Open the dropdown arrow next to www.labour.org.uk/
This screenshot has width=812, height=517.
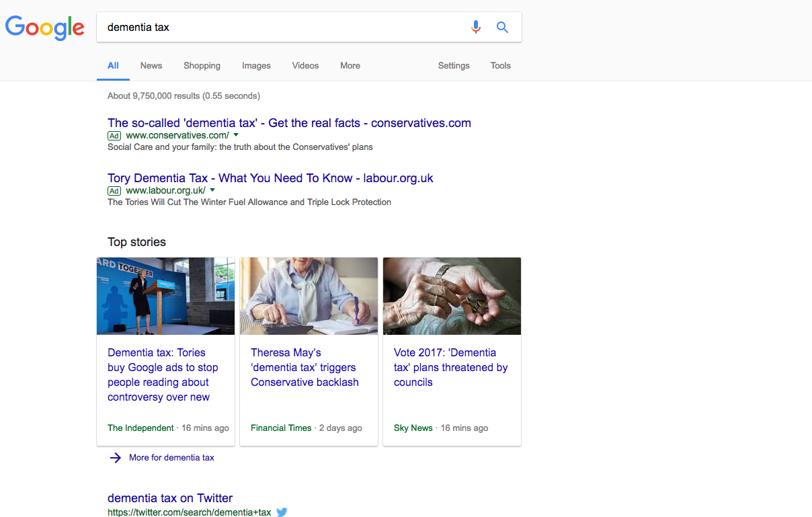[x=212, y=190]
